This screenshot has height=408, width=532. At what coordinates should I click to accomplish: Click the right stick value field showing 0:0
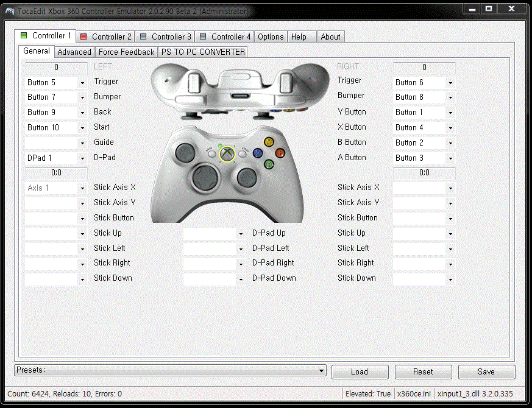click(424, 173)
